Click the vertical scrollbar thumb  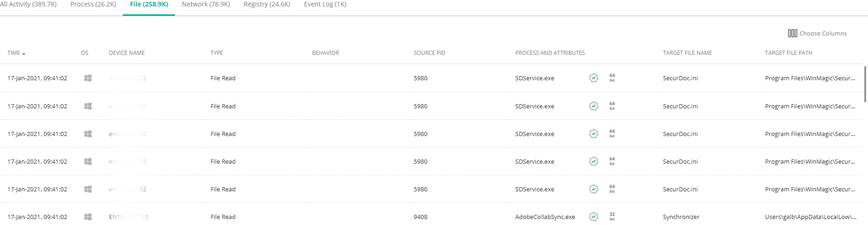[865, 84]
